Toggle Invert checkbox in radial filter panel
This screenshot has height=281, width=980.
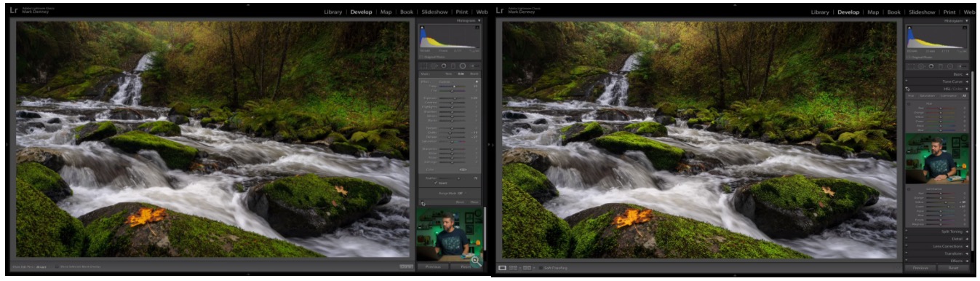click(x=437, y=183)
